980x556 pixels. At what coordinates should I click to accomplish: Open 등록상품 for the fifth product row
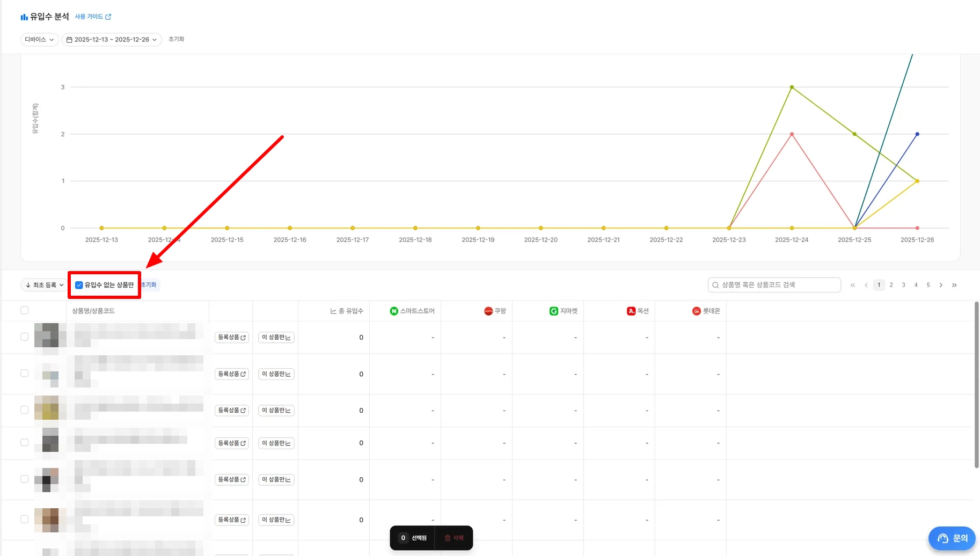(x=232, y=479)
